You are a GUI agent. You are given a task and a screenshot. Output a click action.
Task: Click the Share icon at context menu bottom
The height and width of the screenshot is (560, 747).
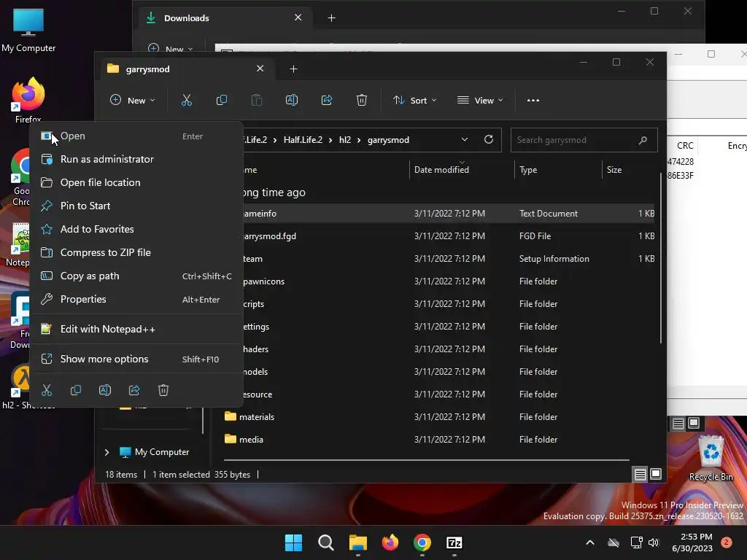[134, 391]
